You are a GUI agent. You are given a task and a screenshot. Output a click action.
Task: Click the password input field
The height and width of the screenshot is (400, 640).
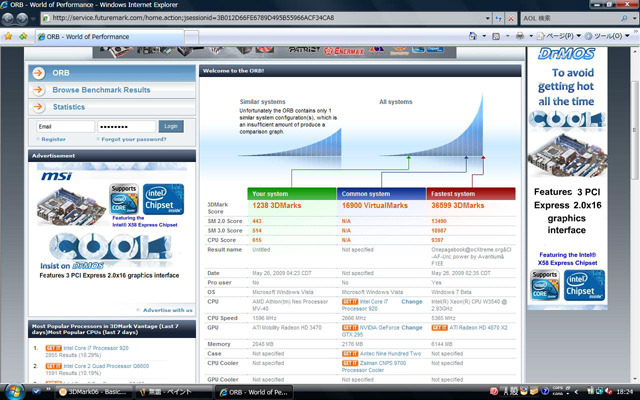click(127, 127)
